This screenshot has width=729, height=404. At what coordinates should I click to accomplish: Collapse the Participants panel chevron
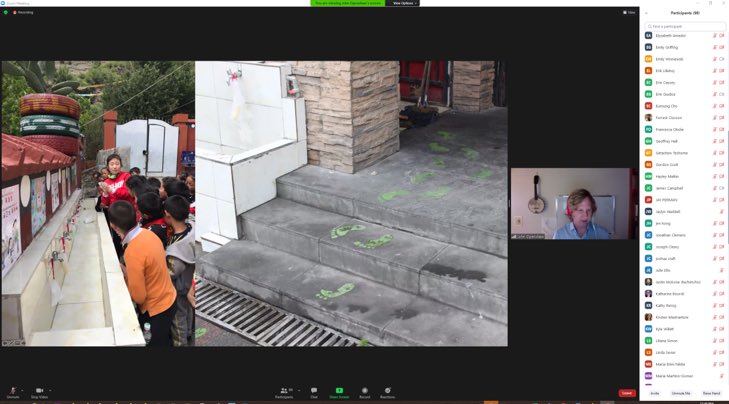(x=646, y=13)
